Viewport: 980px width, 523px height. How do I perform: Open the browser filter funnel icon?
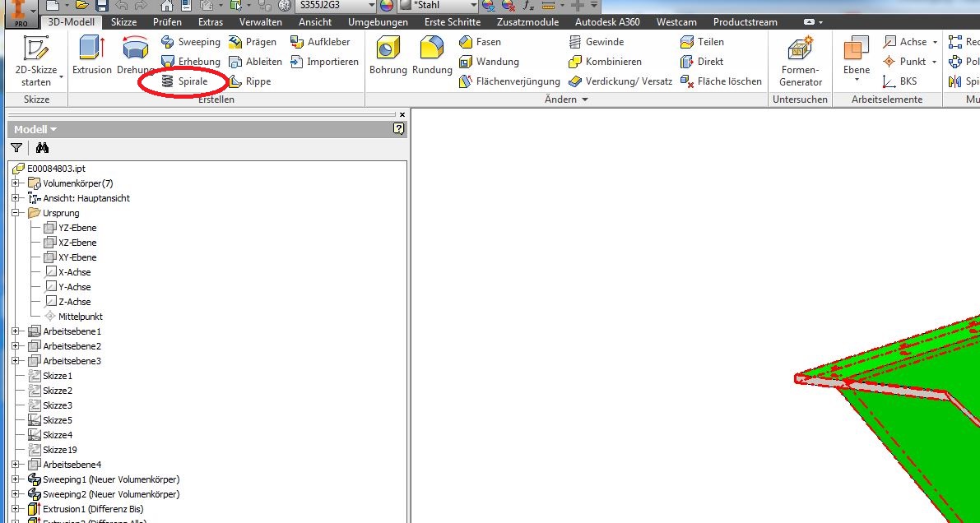pos(16,148)
